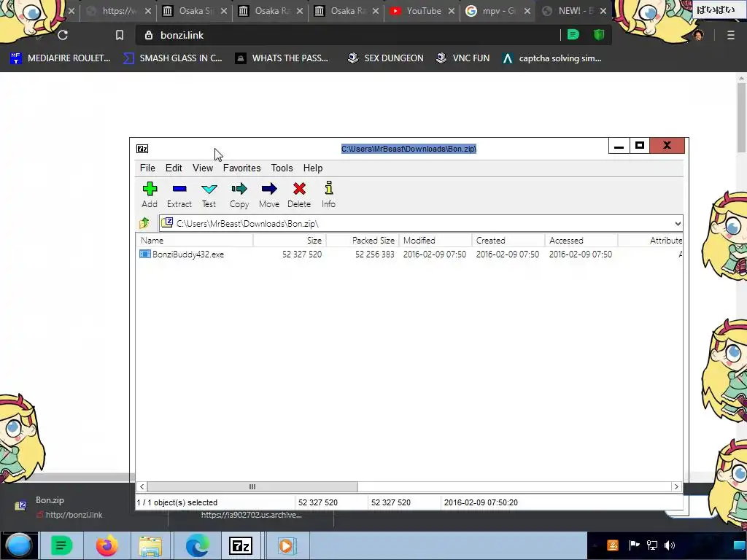The width and height of the screenshot is (747, 560).
Task: Click the Add toolbar icon in 7-Zip
Action: point(150,195)
